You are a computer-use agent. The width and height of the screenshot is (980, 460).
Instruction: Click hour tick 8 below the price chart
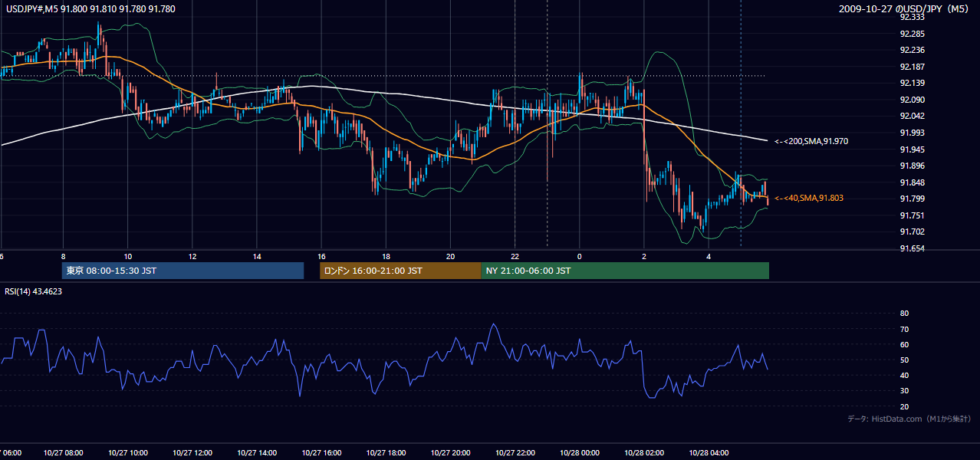(x=63, y=256)
